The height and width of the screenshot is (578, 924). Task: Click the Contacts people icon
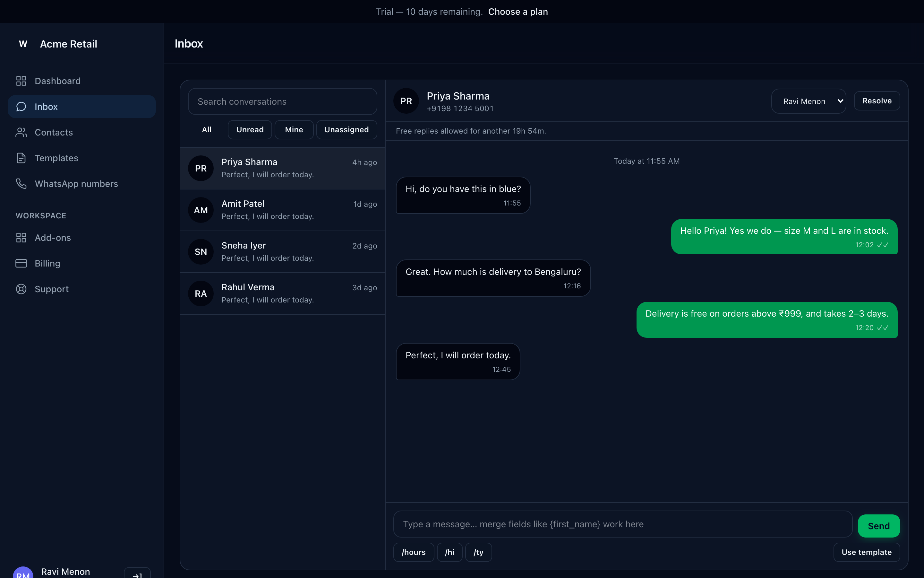(21, 132)
